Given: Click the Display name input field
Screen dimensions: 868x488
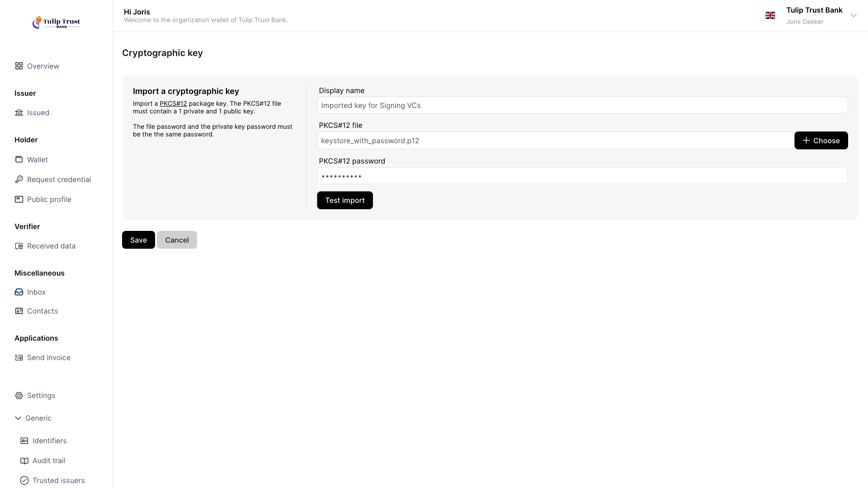Looking at the screenshot, I should coord(582,105).
